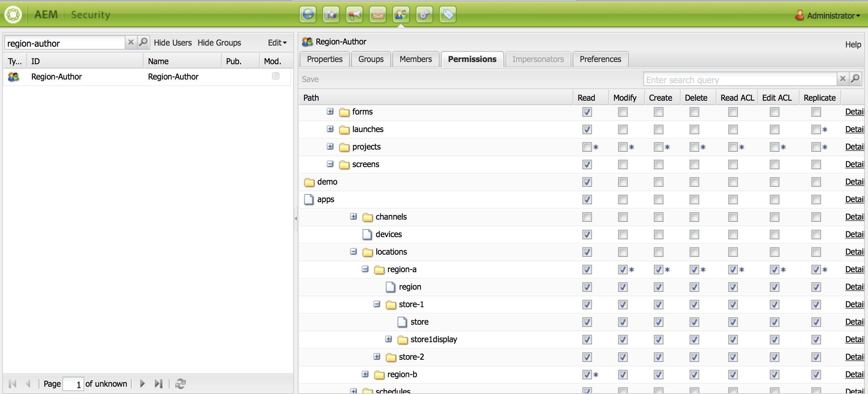Open Digital Assets camera icon

331,15
